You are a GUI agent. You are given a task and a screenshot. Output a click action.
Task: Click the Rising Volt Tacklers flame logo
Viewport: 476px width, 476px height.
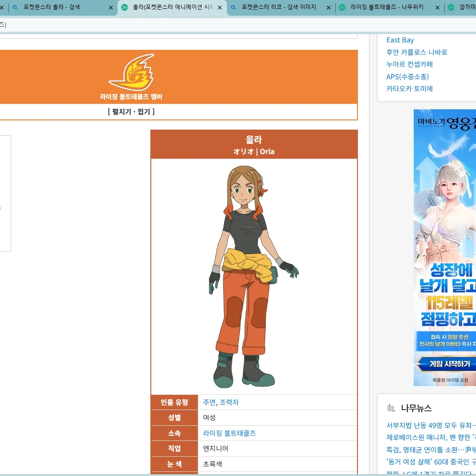pos(132,72)
